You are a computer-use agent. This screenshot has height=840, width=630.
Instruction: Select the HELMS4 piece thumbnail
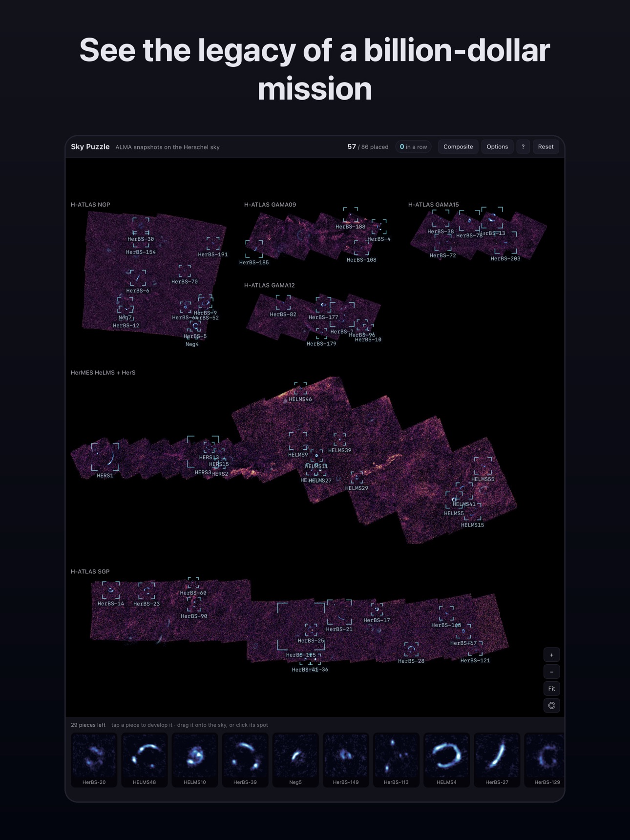(x=446, y=759)
